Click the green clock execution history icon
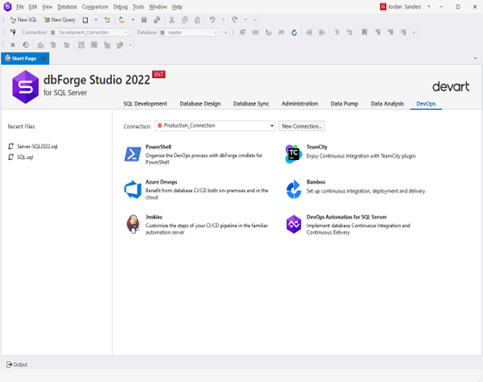483x382 pixels. point(26,45)
